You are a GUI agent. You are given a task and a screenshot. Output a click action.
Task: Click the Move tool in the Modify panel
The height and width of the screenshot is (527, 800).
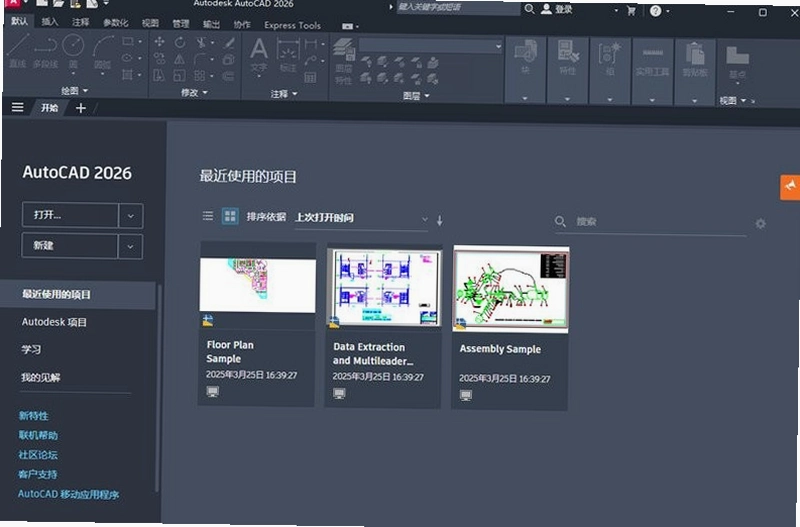pyautogui.click(x=159, y=42)
